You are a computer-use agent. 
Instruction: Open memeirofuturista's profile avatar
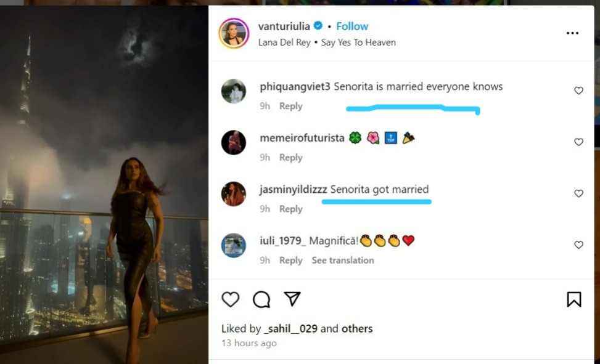click(x=234, y=143)
